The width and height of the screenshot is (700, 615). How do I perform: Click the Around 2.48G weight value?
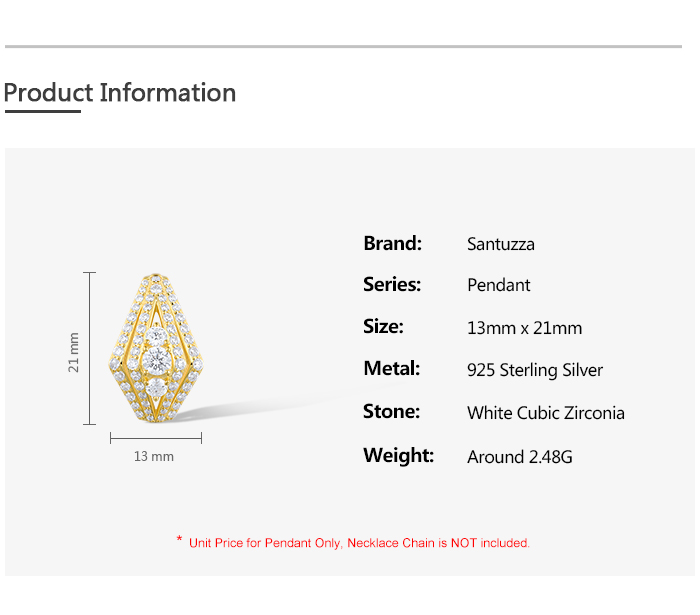520,457
